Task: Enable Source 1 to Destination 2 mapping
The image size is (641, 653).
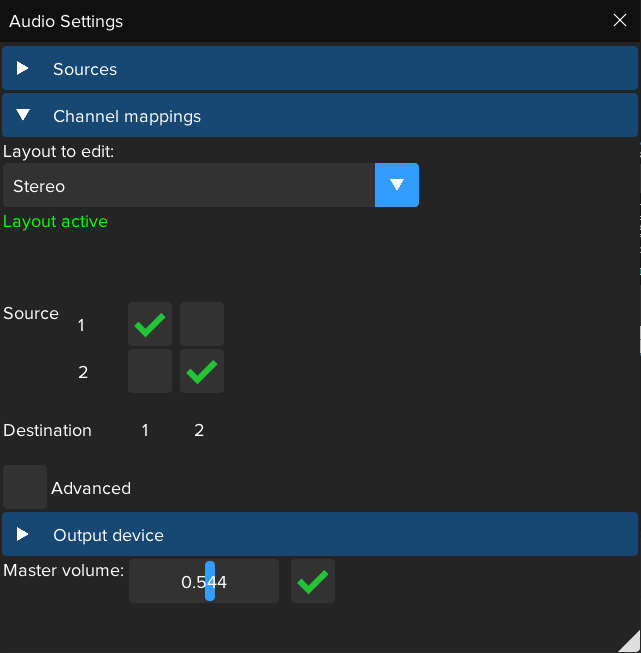Action: click(x=202, y=324)
